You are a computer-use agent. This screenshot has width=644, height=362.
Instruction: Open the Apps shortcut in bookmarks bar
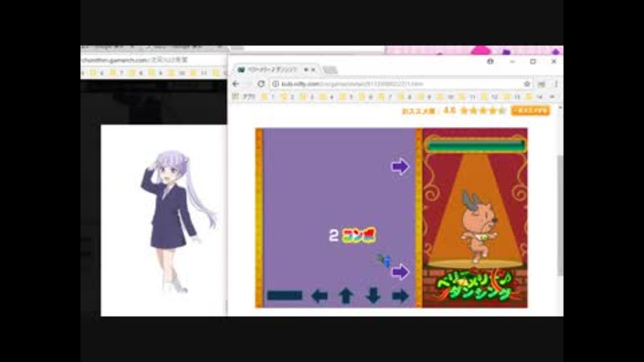click(x=244, y=97)
